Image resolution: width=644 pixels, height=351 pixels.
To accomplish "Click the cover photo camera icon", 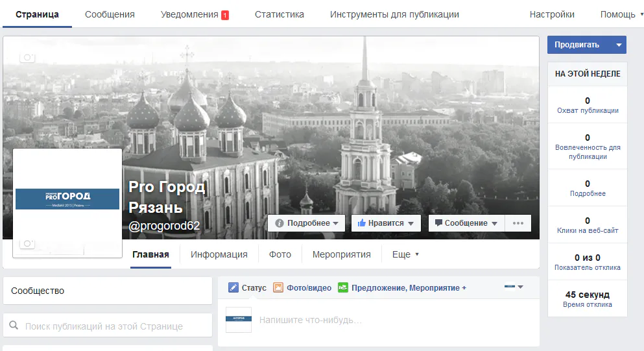I will coord(27,58).
